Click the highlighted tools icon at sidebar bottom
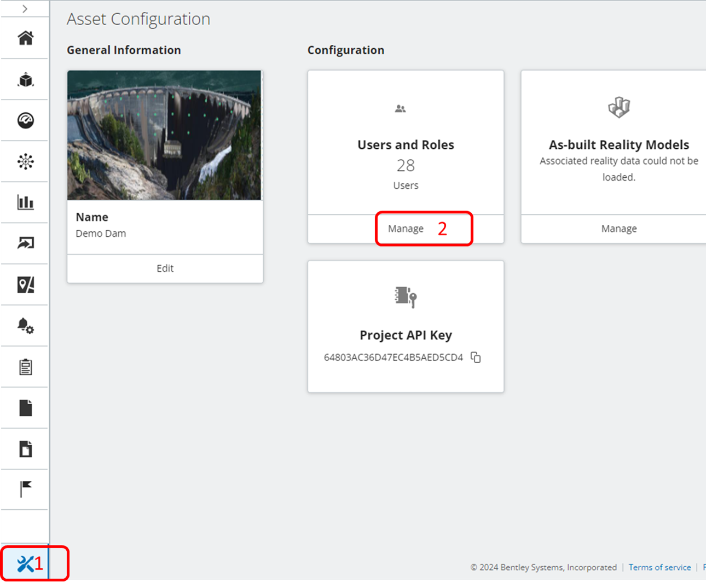 (x=24, y=563)
